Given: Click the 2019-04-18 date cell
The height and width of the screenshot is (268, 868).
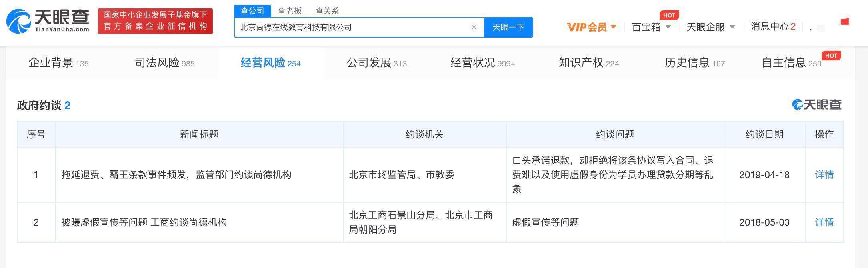Looking at the screenshot, I should point(764,175).
